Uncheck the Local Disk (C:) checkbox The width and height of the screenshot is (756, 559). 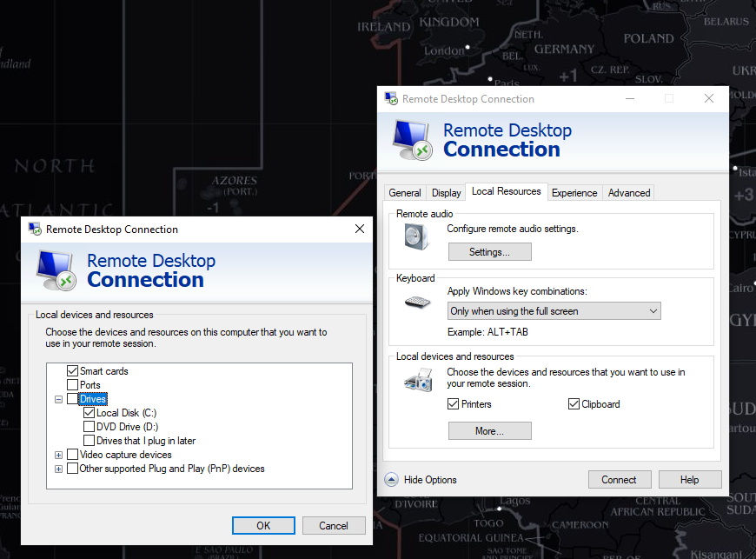pos(90,413)
